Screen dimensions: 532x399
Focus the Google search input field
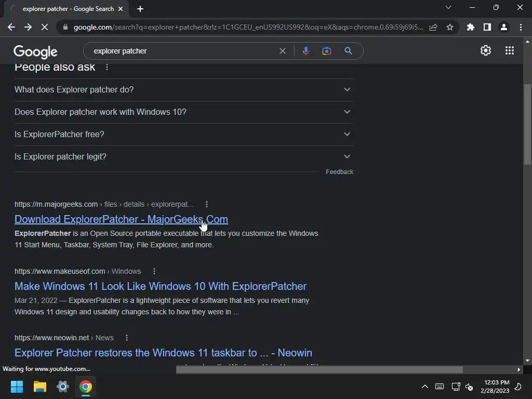(x=183, y=51)
